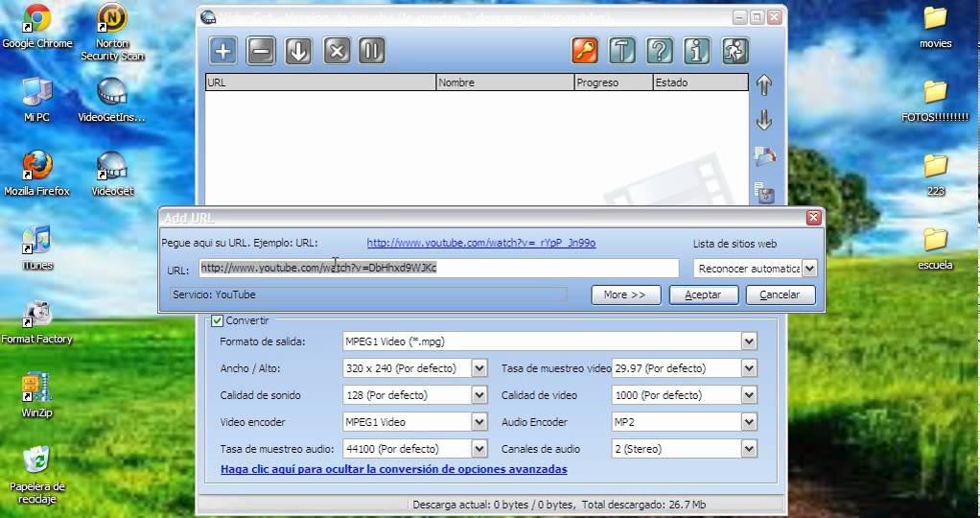Close the Add URL dialog

tap(813, 217)
